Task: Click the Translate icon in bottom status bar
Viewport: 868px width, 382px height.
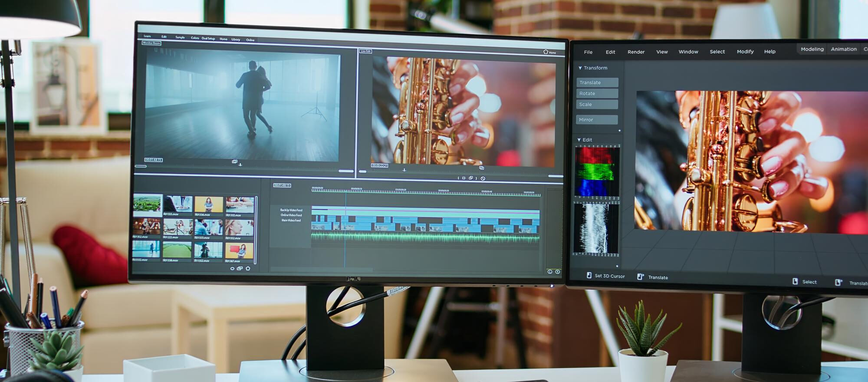Action: (x=640, y=277)
